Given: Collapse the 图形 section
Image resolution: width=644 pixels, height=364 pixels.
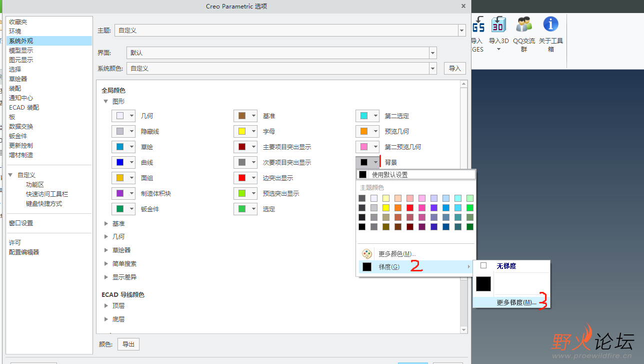Looking at the screenshot, I should (x=105, y=101).
